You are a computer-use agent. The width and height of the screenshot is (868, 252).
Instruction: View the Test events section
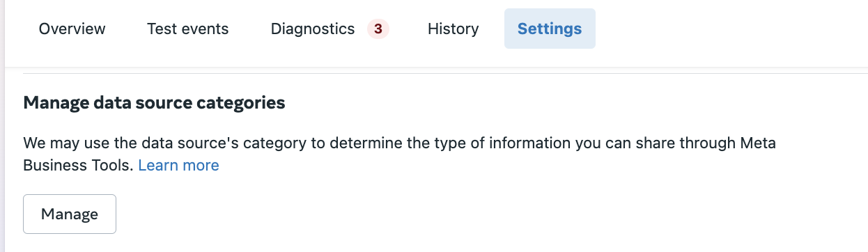pos(187,29)
